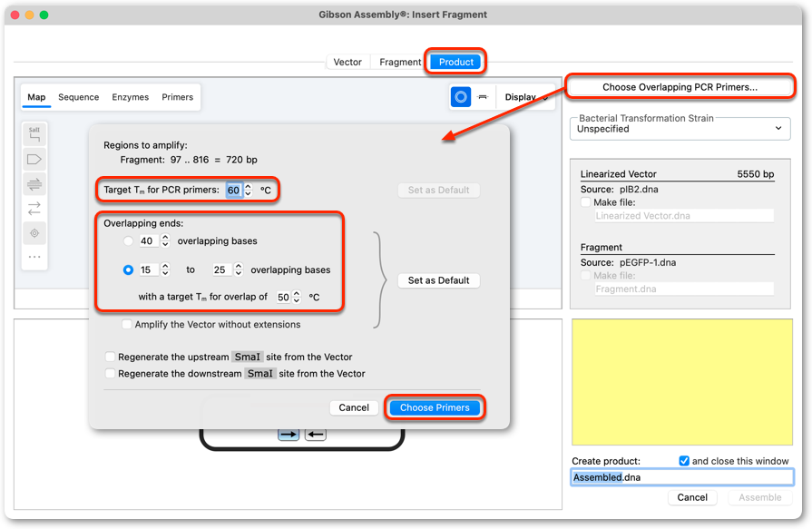Click the reverse primer arrow on map
The width and height of the screenshot is (812, 529).
pos(316,435)
